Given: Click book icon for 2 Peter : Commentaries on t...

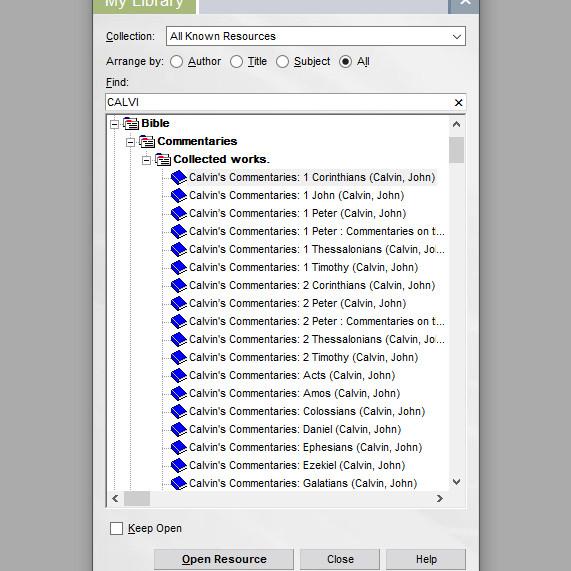Looking at the screenshot, I should [179, 321].
